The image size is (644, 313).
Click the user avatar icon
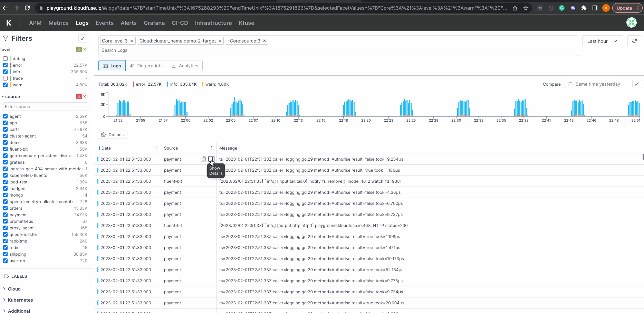tap(631, 23)
